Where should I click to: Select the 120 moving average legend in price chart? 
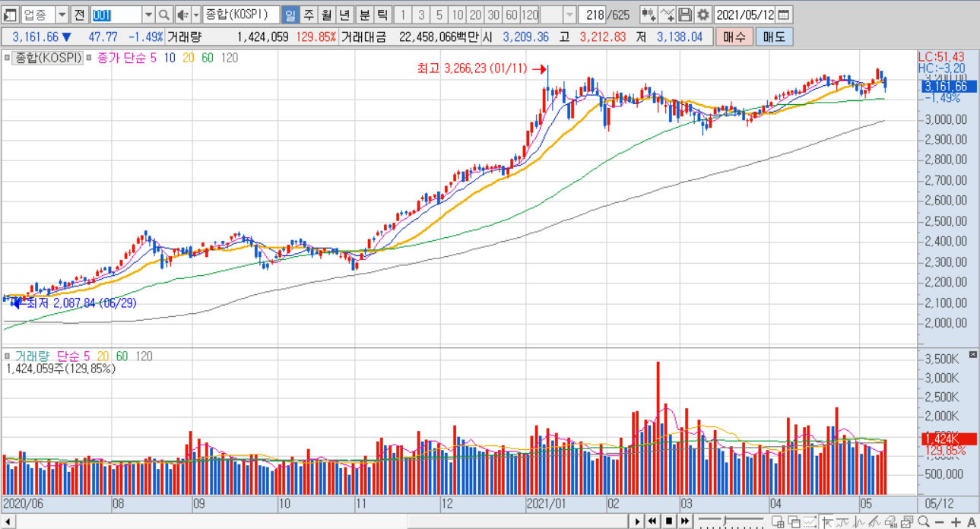coord(229,58)
